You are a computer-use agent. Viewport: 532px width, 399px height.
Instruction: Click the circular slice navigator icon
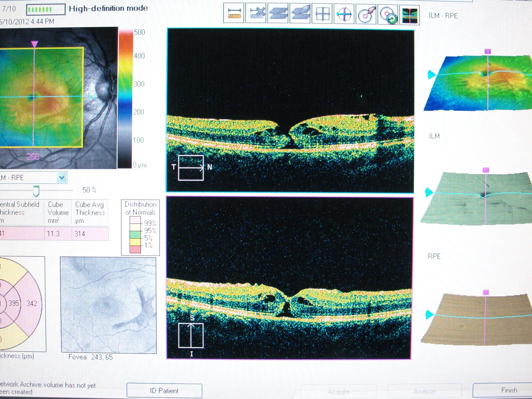pos(344,14)
